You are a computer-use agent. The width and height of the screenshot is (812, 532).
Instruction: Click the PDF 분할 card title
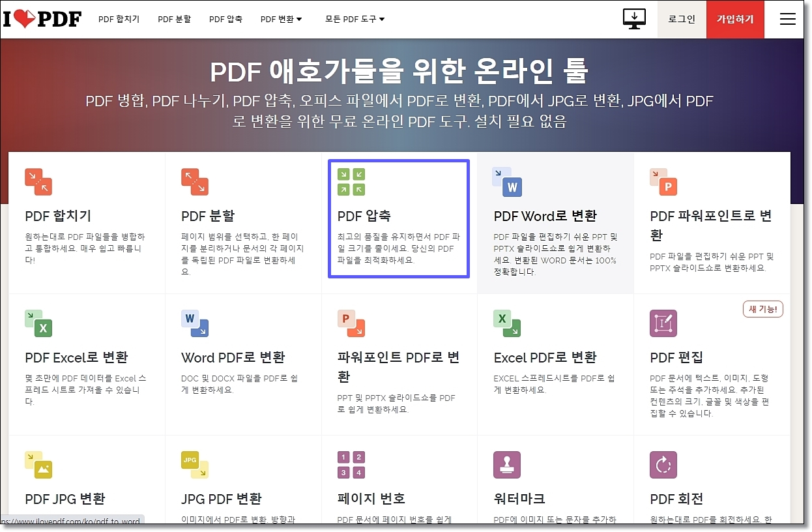coord(208,216)
